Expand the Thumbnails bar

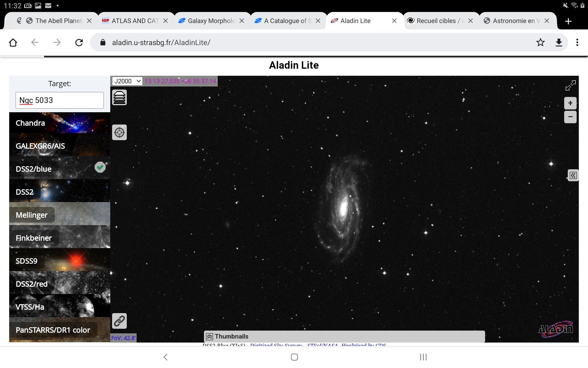pos(344,336)
